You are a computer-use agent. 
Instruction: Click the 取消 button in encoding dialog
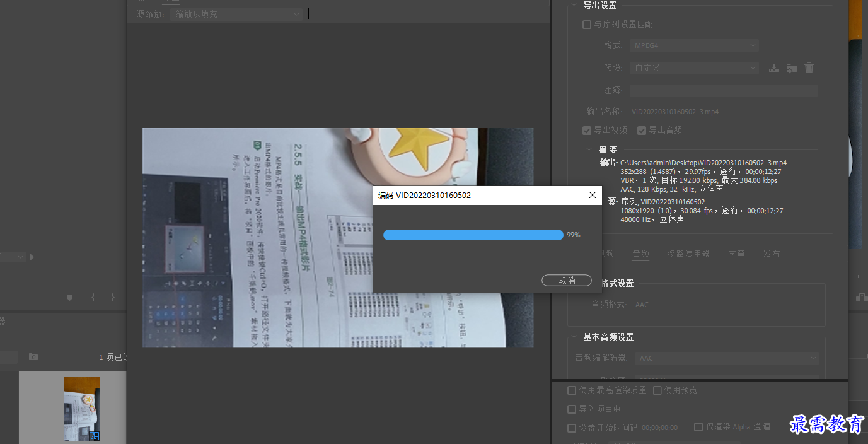click(x=567, y=280)
